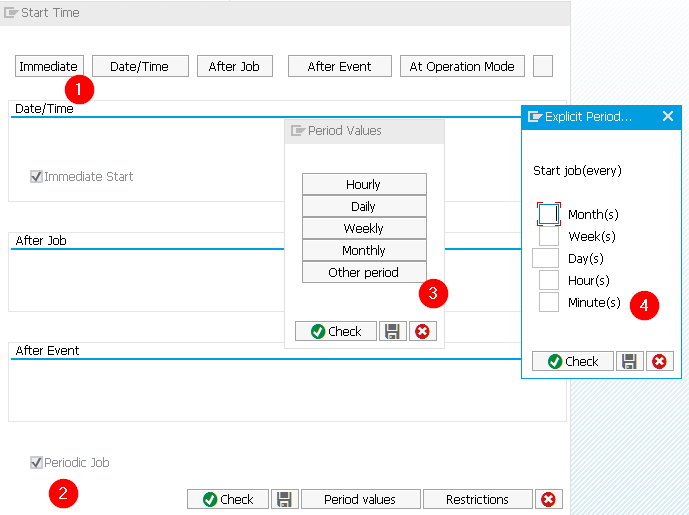Click the Month(s) input box
Viewport: 689px width, 515px height.
(548, 214)
